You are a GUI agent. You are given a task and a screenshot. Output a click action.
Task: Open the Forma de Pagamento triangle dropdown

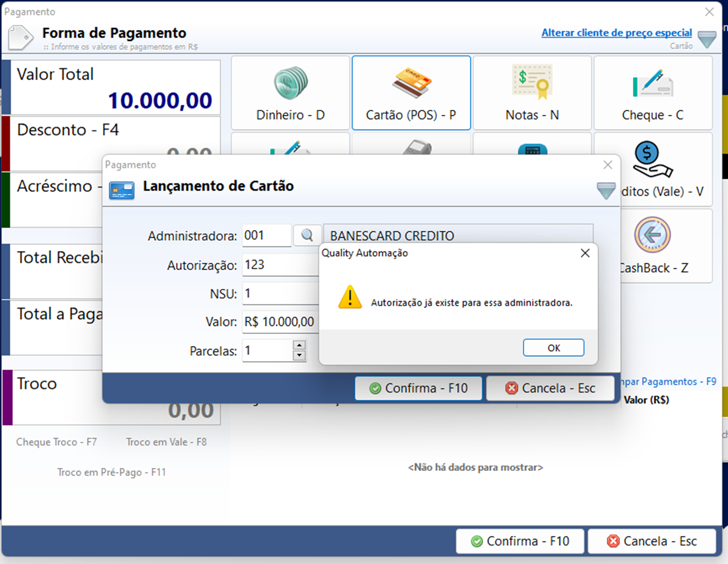pyautogui.click(x=707, y=39)
